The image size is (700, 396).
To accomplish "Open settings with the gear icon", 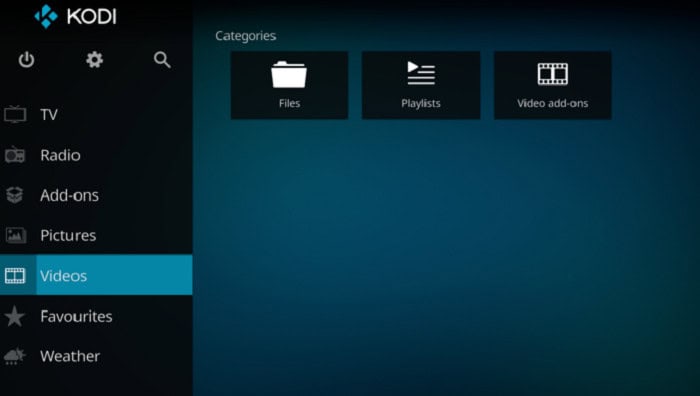I will [94, 59].
